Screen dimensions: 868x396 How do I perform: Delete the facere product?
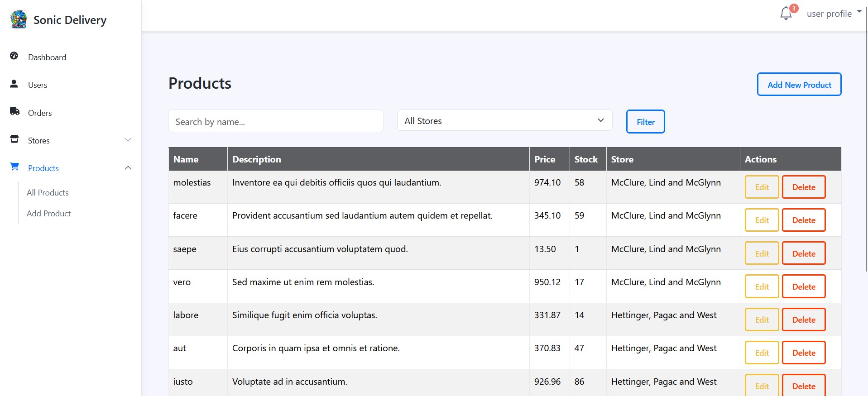804,220
